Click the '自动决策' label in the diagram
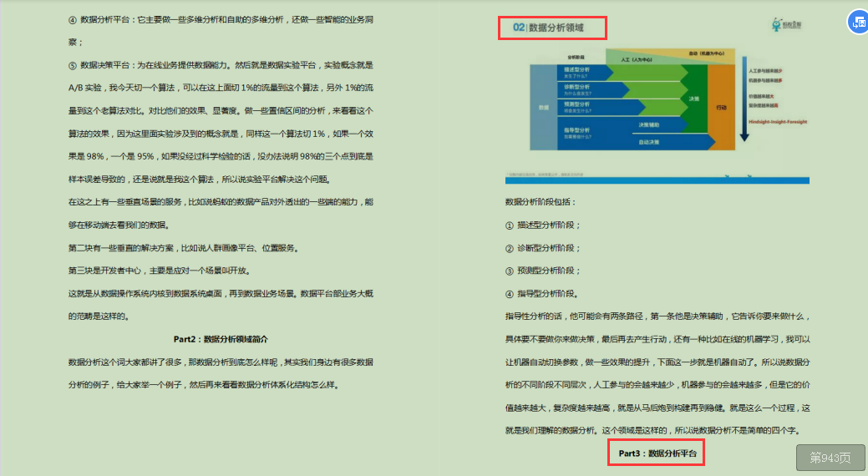Viewport: 868px width, 476px height. tap(649, 142)
